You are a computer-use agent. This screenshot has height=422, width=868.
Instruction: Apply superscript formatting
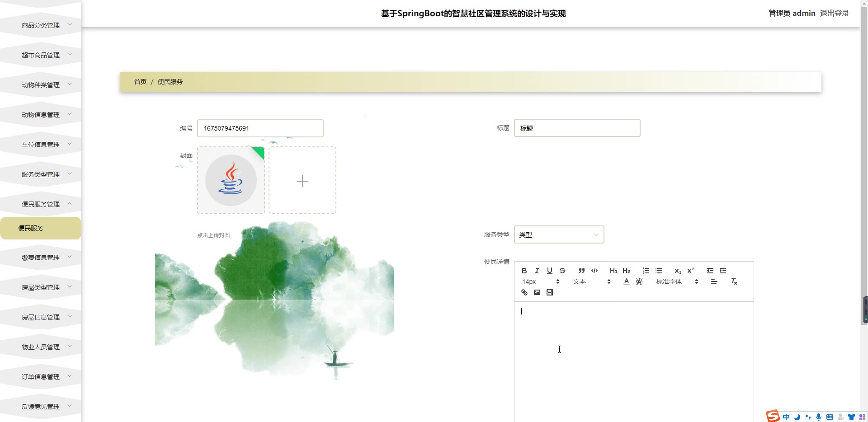(x=690, y=271)
